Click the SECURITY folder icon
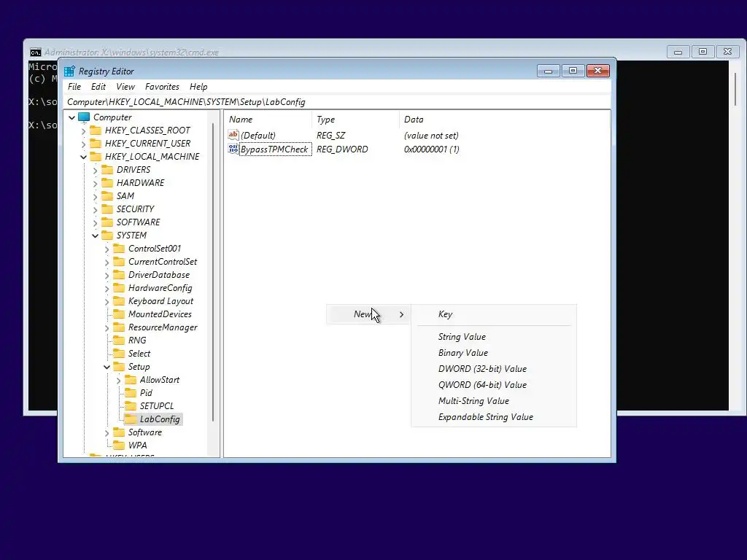The width and height of the screenshot is (747, 560). point(108,209)
